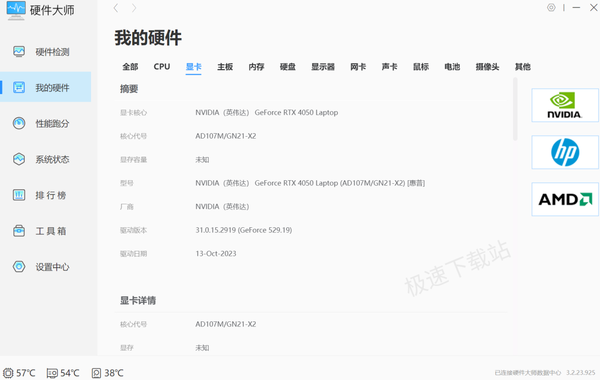600x380 pixels.
Task: Click the 摘要 section heading
Action: [129, 89]
